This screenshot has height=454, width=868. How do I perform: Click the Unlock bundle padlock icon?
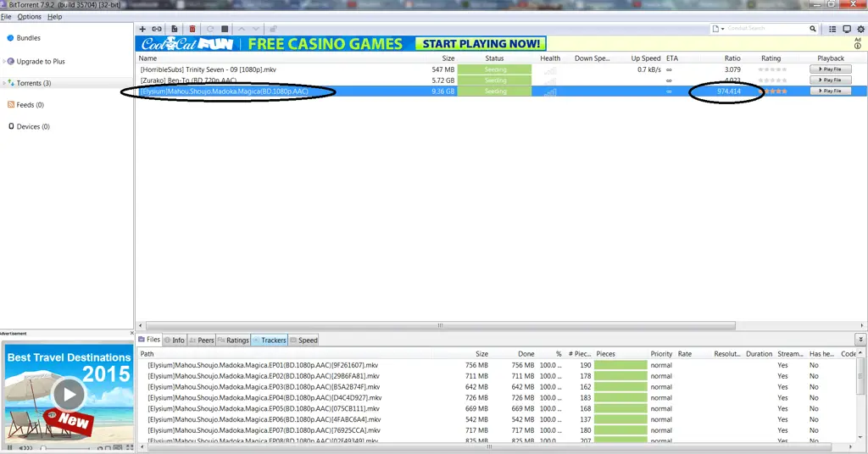(273, 29)
